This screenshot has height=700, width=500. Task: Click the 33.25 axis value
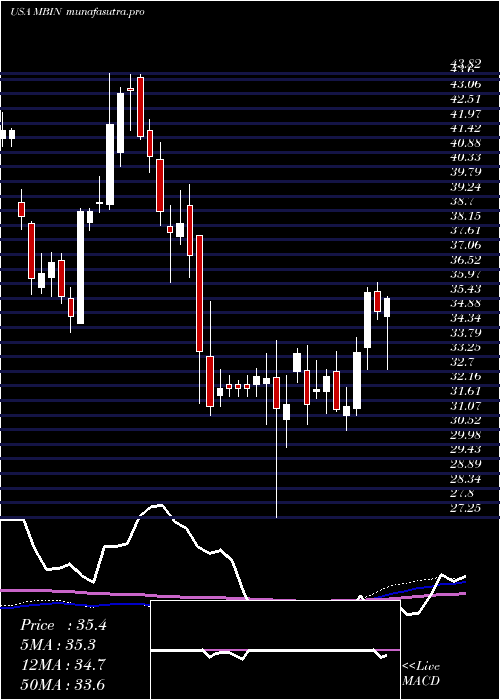(465, 347)
